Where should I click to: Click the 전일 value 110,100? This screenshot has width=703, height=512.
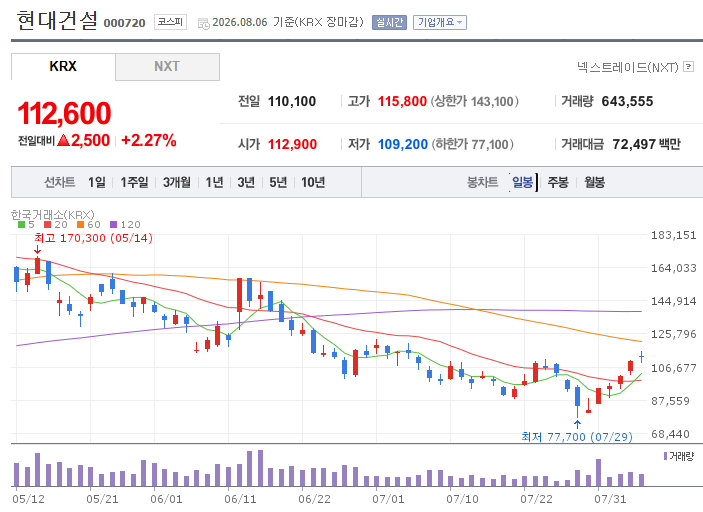click(292, 101)
